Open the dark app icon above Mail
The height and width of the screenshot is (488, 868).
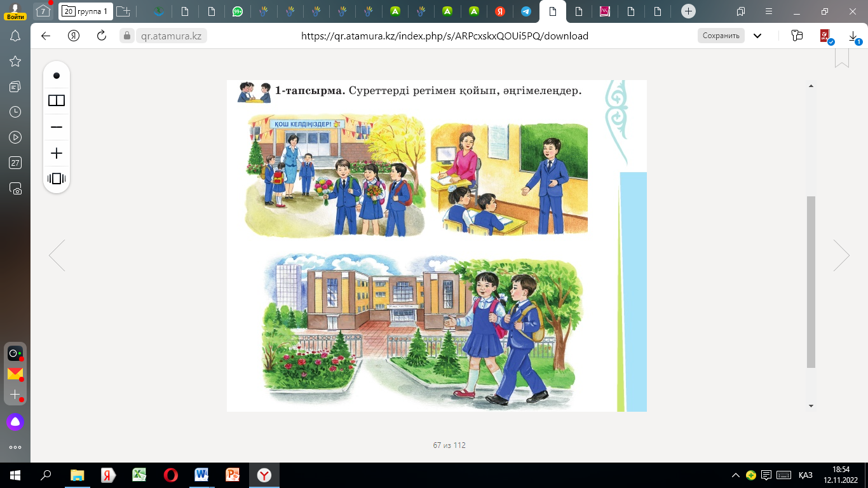point(15,353)
